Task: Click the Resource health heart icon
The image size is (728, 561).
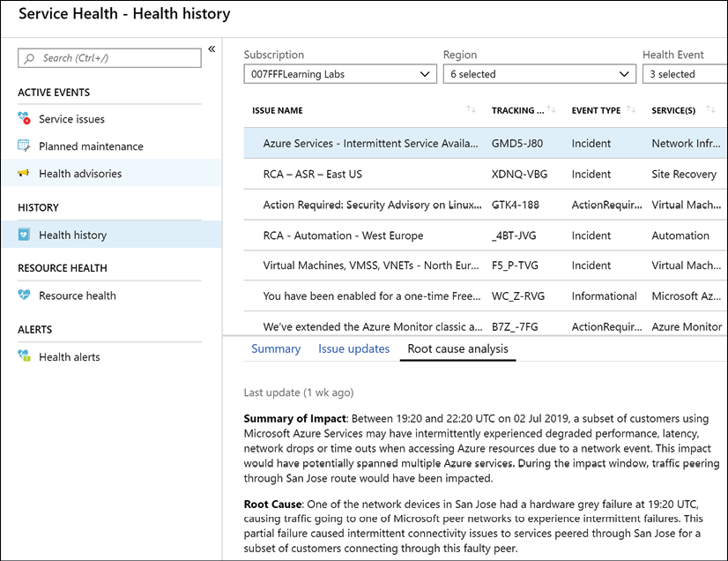Action: pyautogui.click(x=24, y=295)
